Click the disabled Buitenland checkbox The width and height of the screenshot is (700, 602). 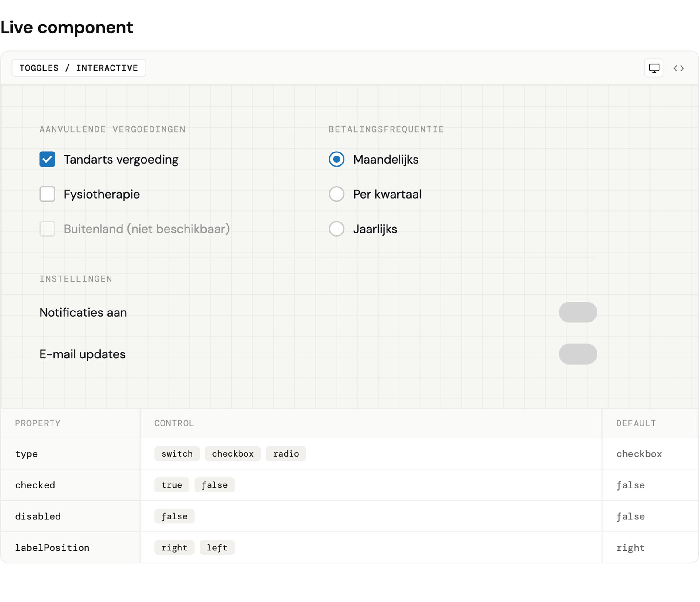pyautogui.click(x=47, y=229)
